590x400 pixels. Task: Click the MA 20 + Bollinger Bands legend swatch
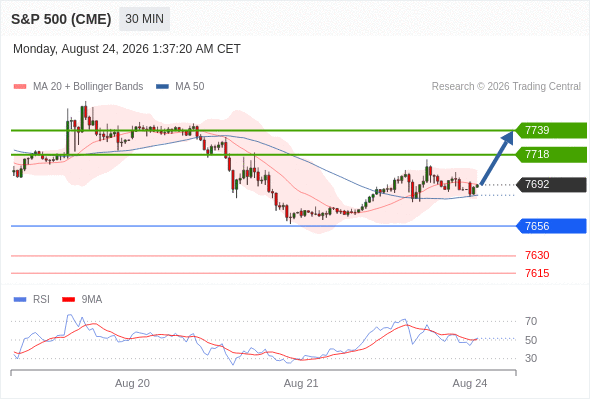click(20, 87)
